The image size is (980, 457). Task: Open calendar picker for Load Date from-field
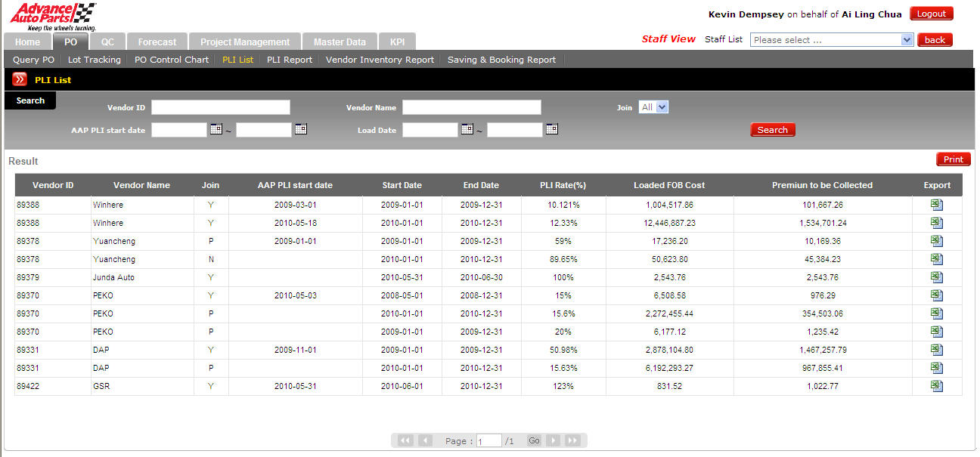tap(467, 130)
